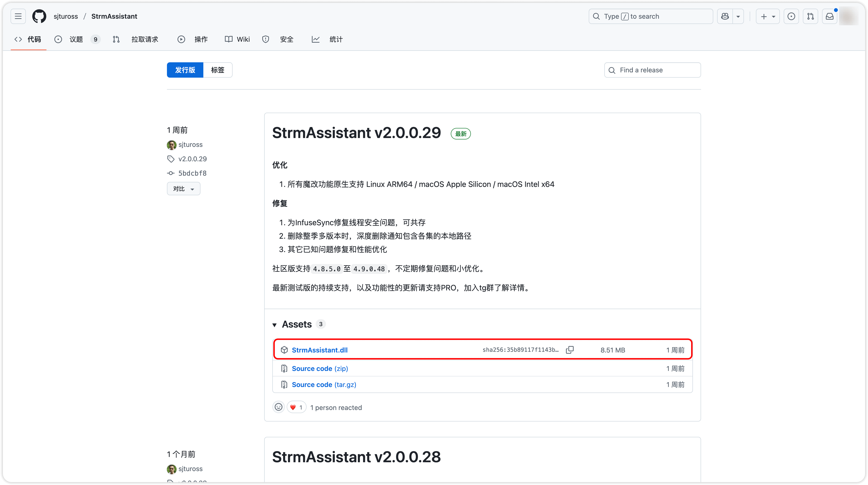Open the create new plus dropdown
This screenshot has height=485, width=868.
768,16
